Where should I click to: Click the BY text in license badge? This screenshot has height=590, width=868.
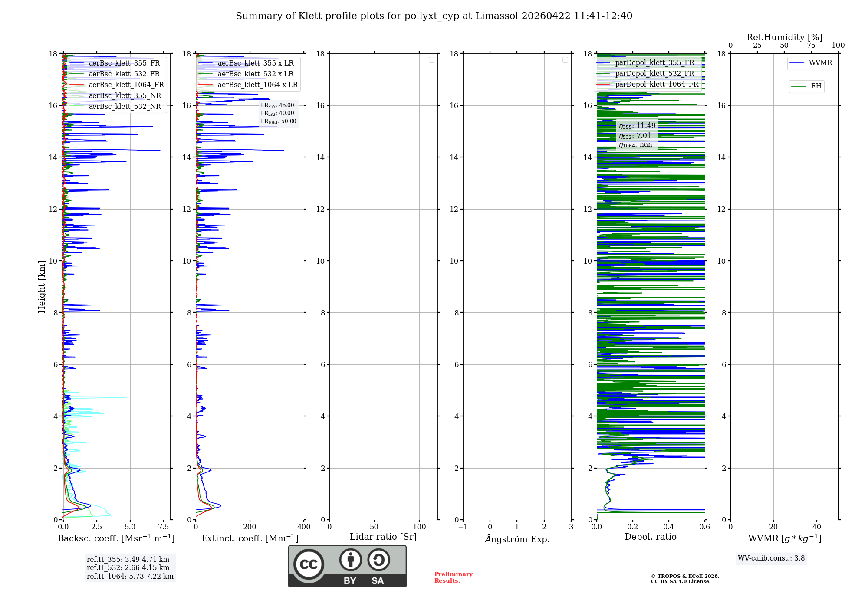pyautogui.click(x=350, y=581)
